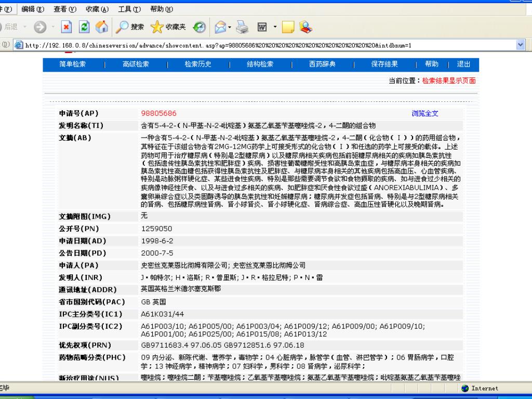Print the page with printer icon
Image resolution: width=532 pixels, height=399 pixels.
click(242, 27)
